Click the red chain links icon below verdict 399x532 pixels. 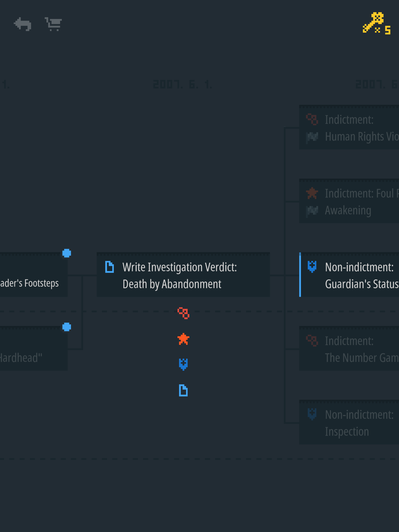click(184, 313)
